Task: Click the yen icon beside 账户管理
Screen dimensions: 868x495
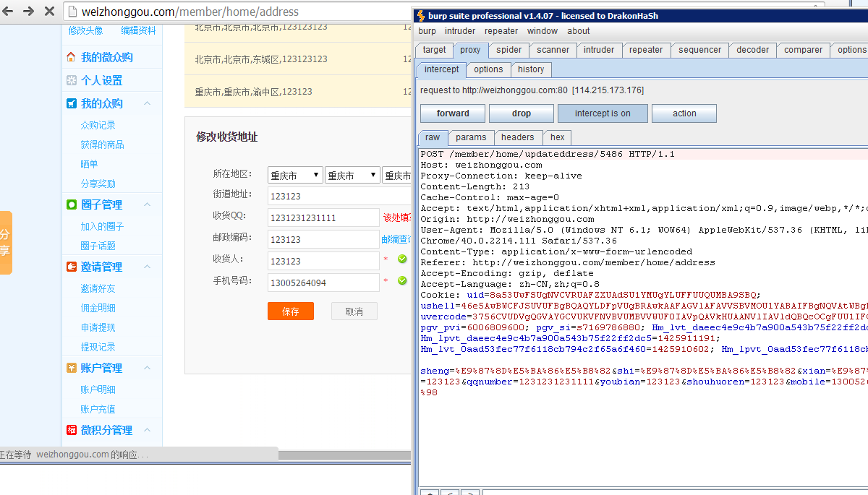Action: (71, 368)
